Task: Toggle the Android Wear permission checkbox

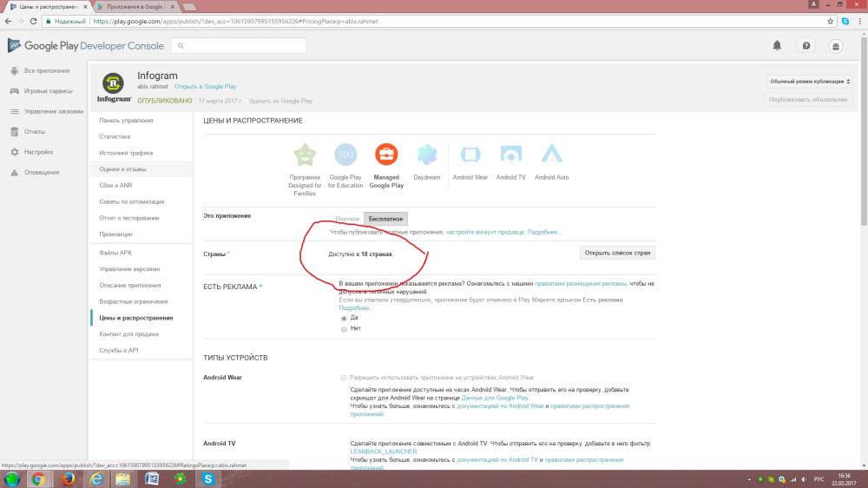Action: coord(345,378)
